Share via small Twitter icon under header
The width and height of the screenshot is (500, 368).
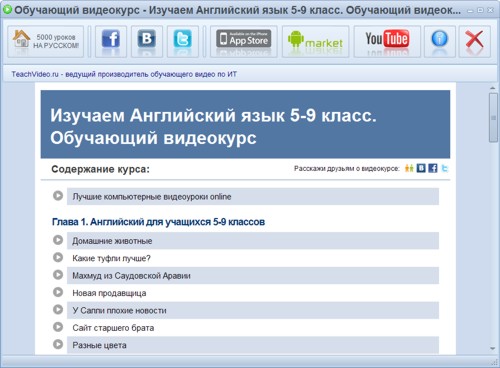tap(444, 168)
